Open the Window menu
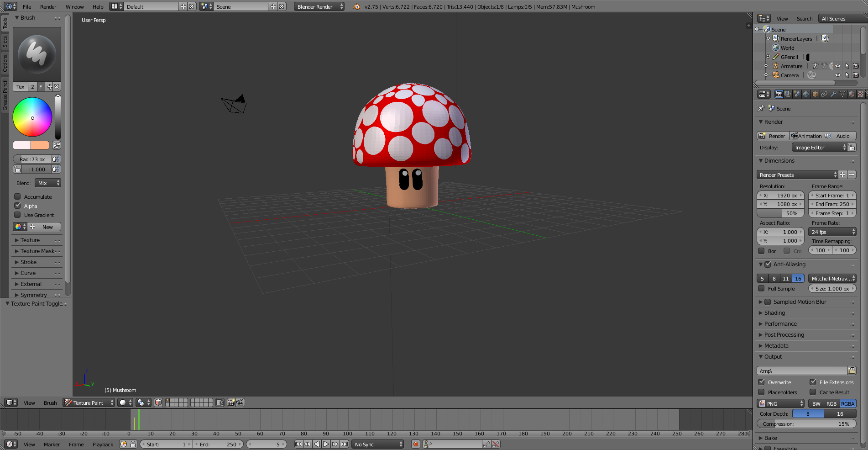Screen dimensions: 868x450 74,7
